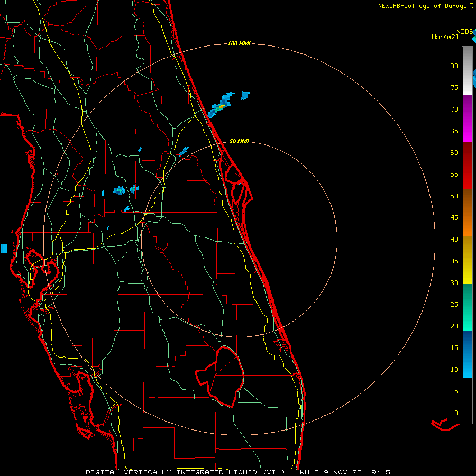Click the legend value 80
Image resolution: width=476 pixels, height=476 pixels.
point(454,66)
